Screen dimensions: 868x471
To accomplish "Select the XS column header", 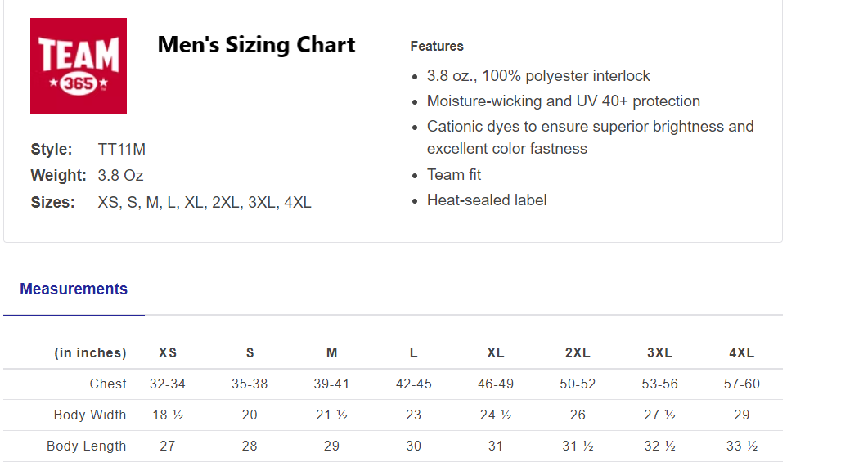I will pos(168,353).
